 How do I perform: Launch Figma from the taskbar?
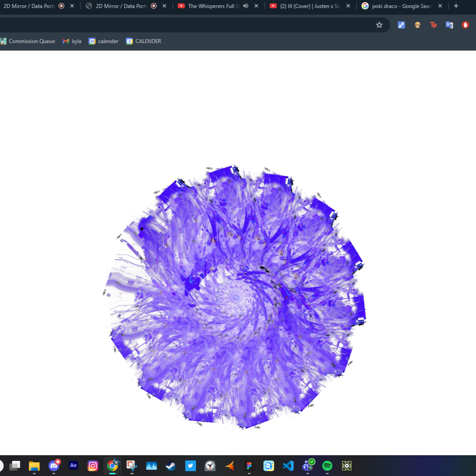tap(249, 465)
